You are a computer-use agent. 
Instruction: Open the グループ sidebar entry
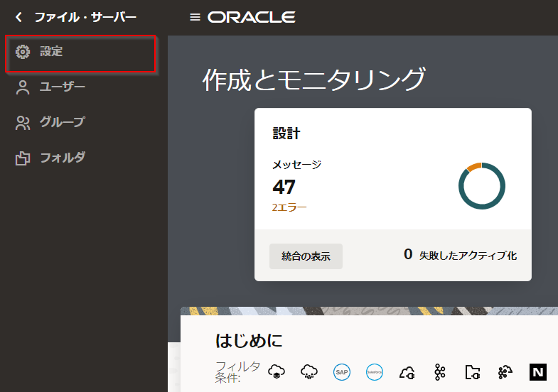click(62, 122)
